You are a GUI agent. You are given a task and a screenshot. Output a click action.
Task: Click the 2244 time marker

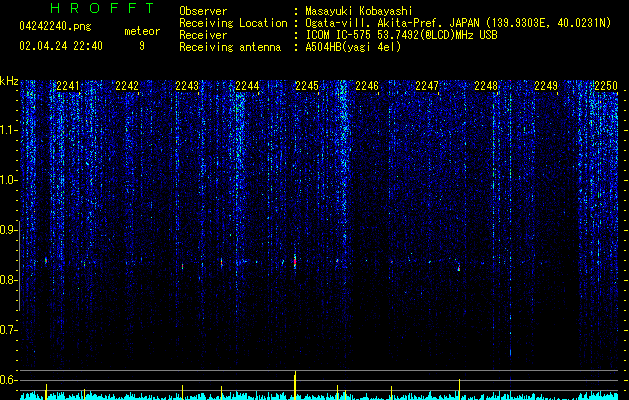point(247,86)
